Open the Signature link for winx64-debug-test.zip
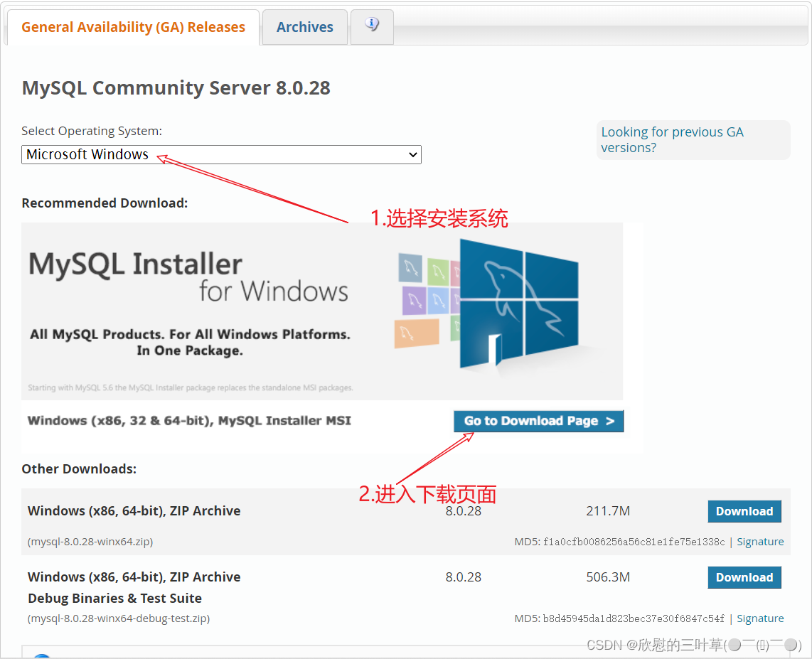This screenshot has height=659, width=812. pos(759,618)
